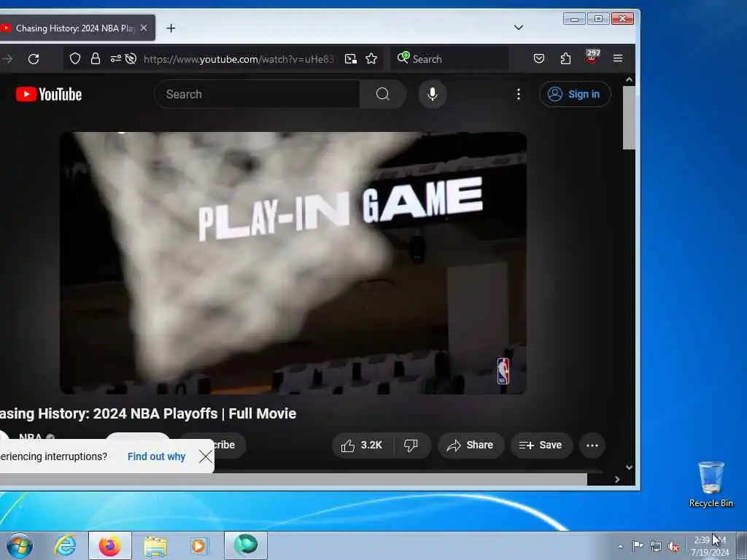This screenshot has height=560, width=747.
Task: Click the picture-in-picture icon in address bar
Action: pos(351,58)
